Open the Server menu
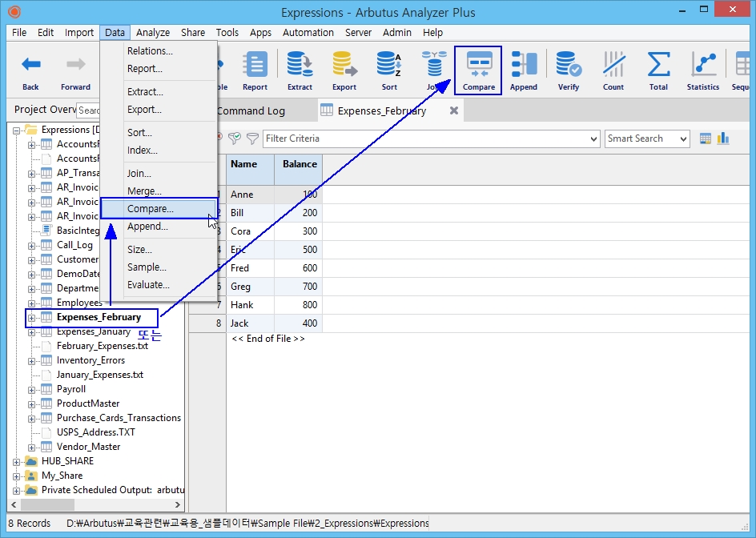This screenshot has height=538, width=756. pos(358,32)
